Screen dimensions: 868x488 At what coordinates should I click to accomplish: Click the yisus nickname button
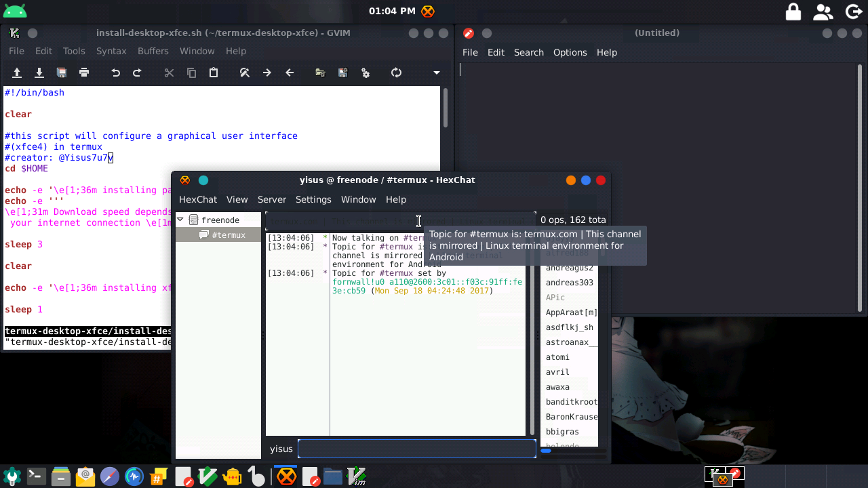tap(281, 449)
